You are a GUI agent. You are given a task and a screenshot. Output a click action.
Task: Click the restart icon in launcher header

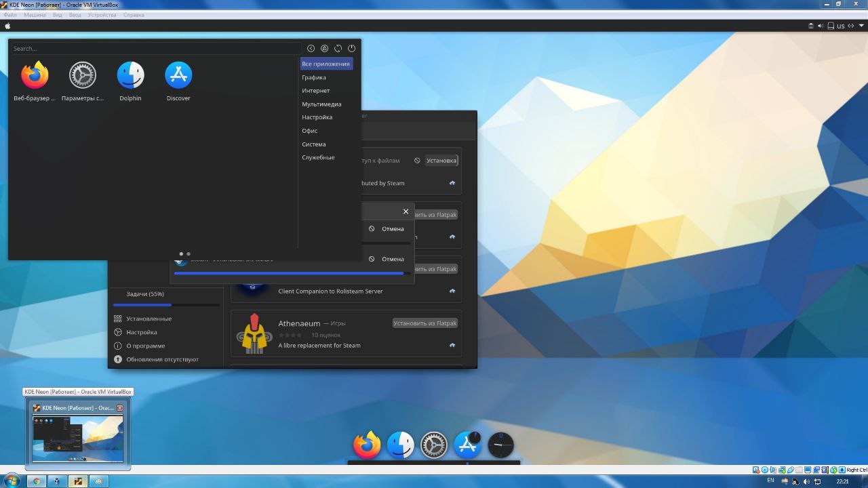[x=338, y=48]
